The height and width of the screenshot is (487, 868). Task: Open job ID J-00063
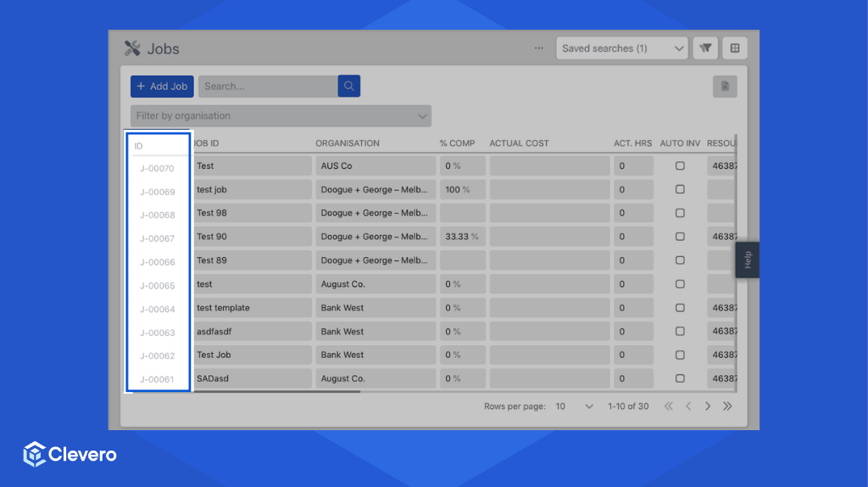coord(157,333)
